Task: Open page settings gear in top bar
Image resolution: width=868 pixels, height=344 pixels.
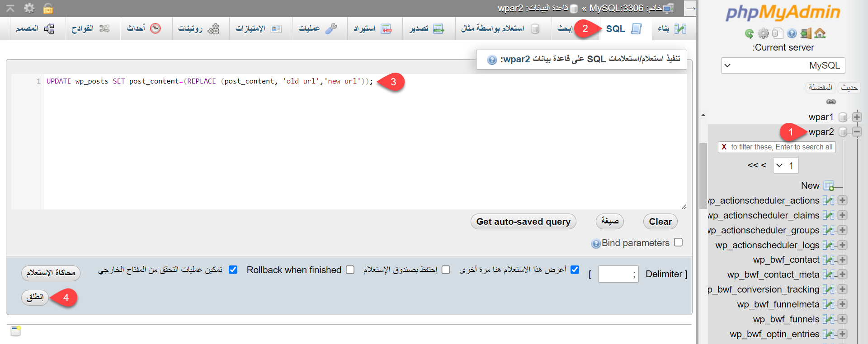Action: [29, 8]
